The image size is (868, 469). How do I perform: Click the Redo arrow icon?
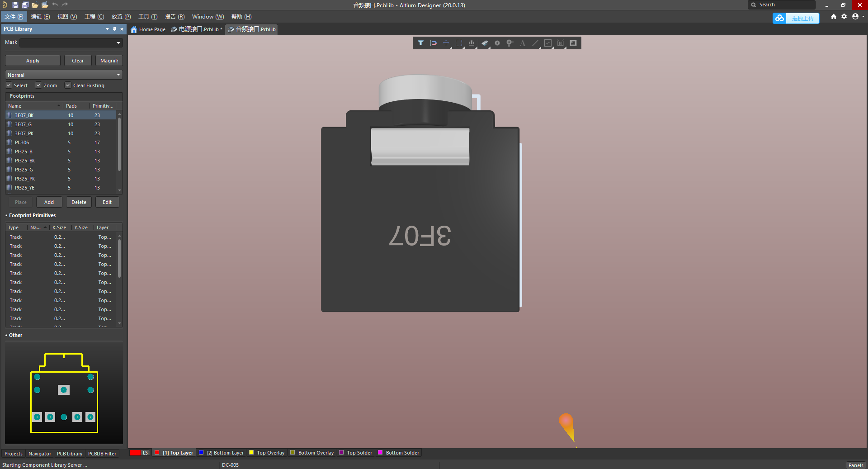tap(65, 5)
